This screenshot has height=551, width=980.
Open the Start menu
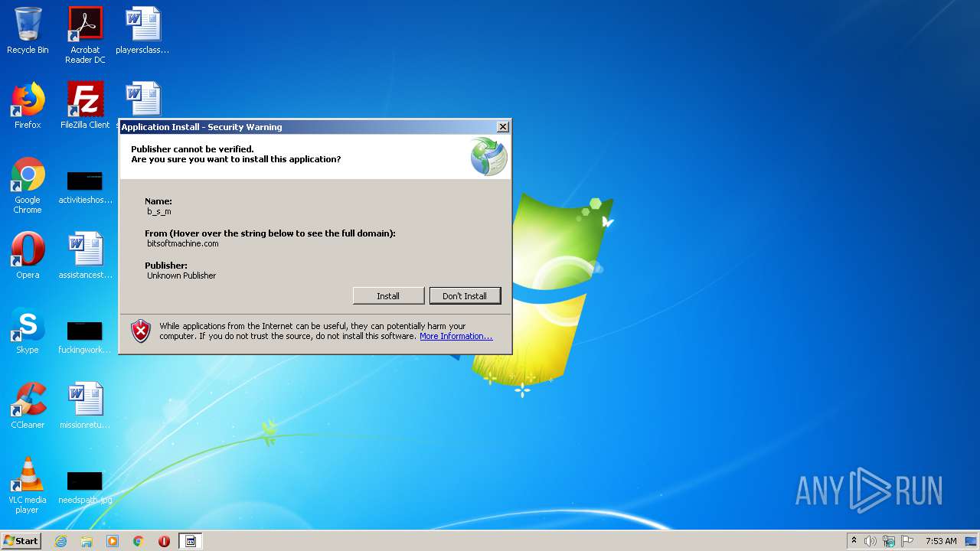21,540
